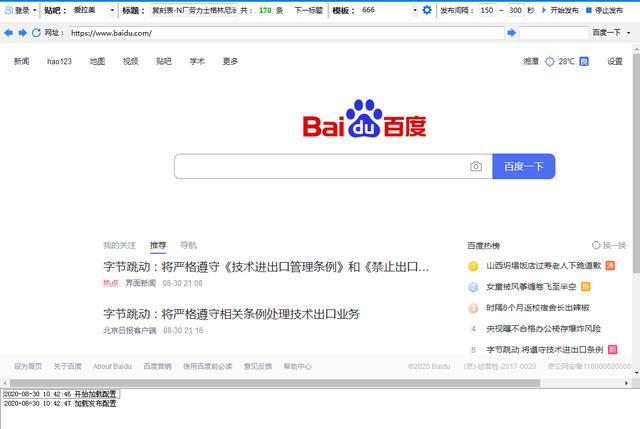
Task: Refresh hot list with 换一换
Action: coord(609,245)
